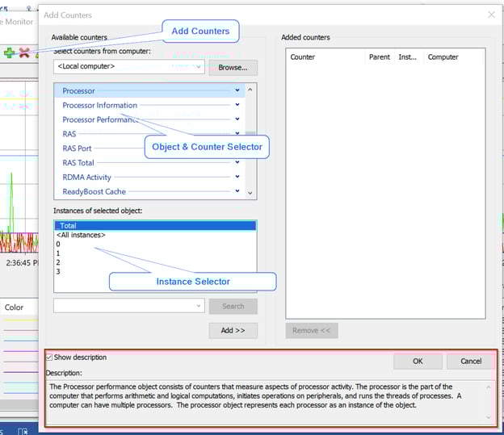Expand the Processor Information chevron
Screen dimensions: 504x435
point(237,105)
